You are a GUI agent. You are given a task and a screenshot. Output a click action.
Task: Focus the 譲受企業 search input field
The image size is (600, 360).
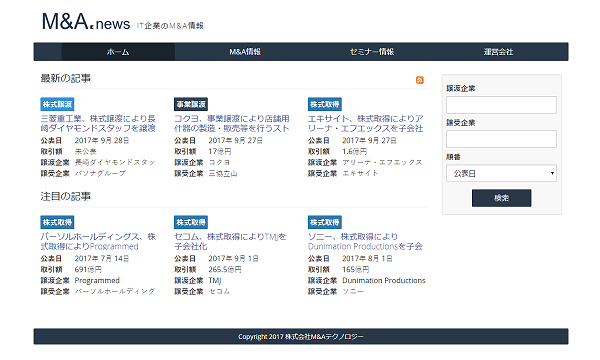point(501,139)
